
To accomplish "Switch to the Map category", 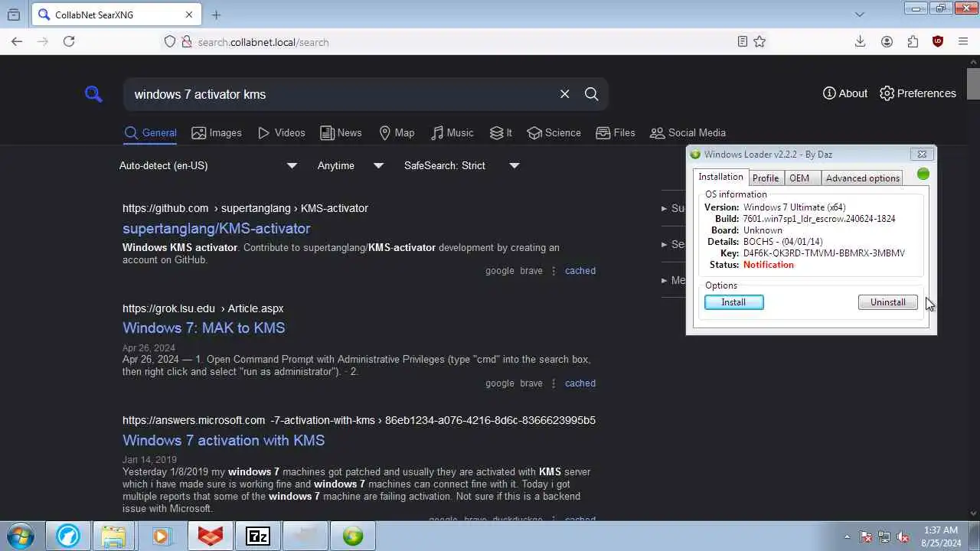I will click(x=397, y=133).
